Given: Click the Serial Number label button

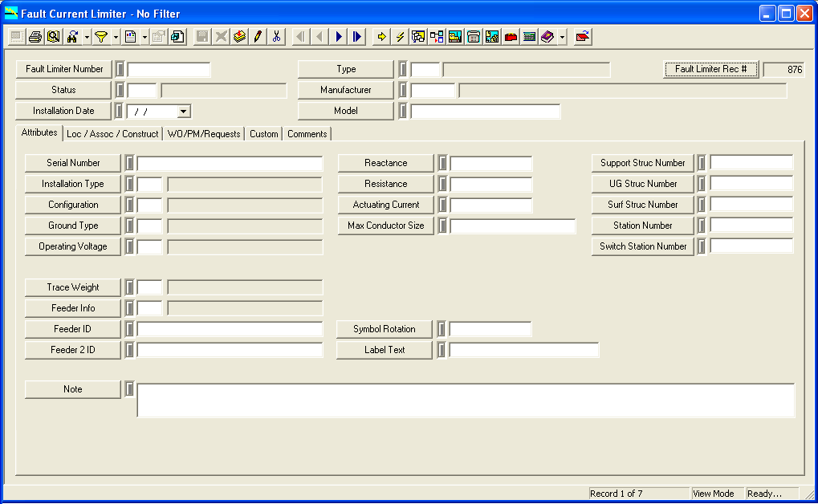Looking at the screenshot, I should [73, 163].
